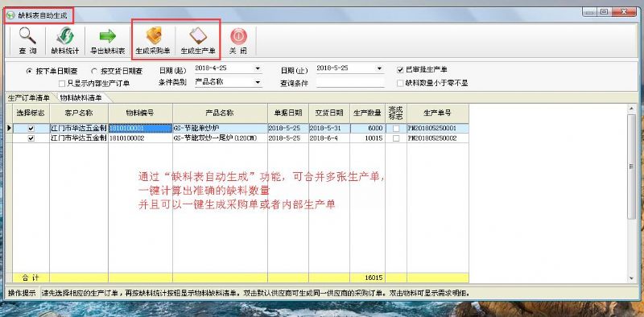644x317 pixels.
Task: Click 生成采购单 toolbar icon
Action: pyautogui.click(x=154, y=36)
